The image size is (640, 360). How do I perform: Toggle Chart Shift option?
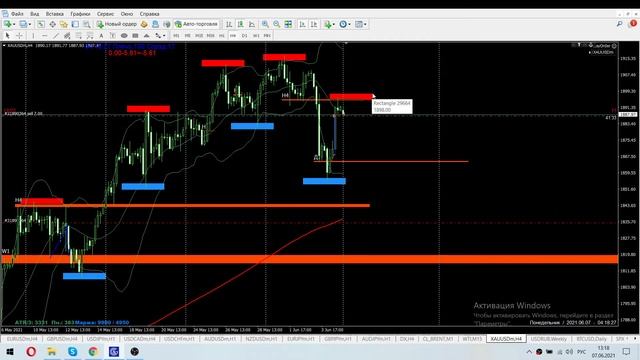pos(313,24)
